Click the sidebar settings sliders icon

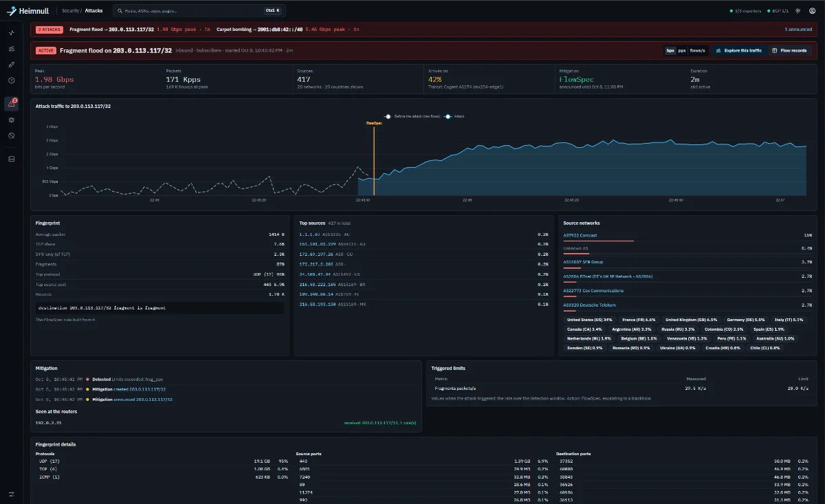tap(11, 494)
